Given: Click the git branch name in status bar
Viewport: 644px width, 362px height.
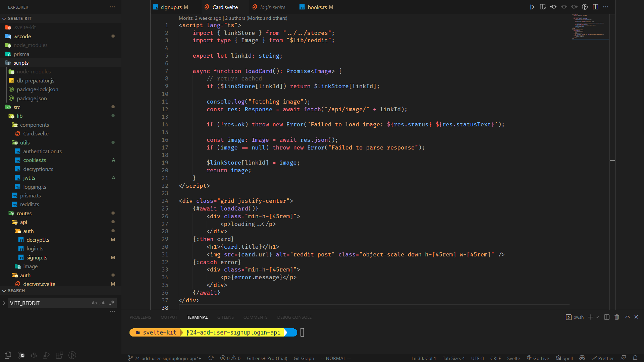Looking at the screenshot, I should pos(165,358).
